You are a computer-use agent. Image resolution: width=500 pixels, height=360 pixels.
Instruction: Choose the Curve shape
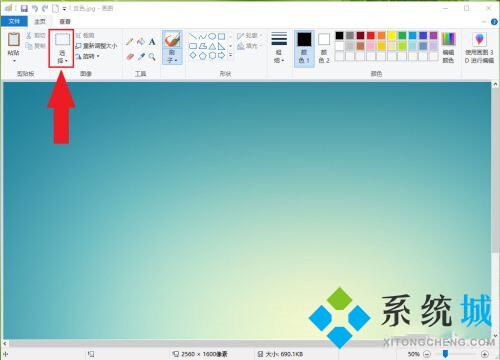(x=203, y=36)
